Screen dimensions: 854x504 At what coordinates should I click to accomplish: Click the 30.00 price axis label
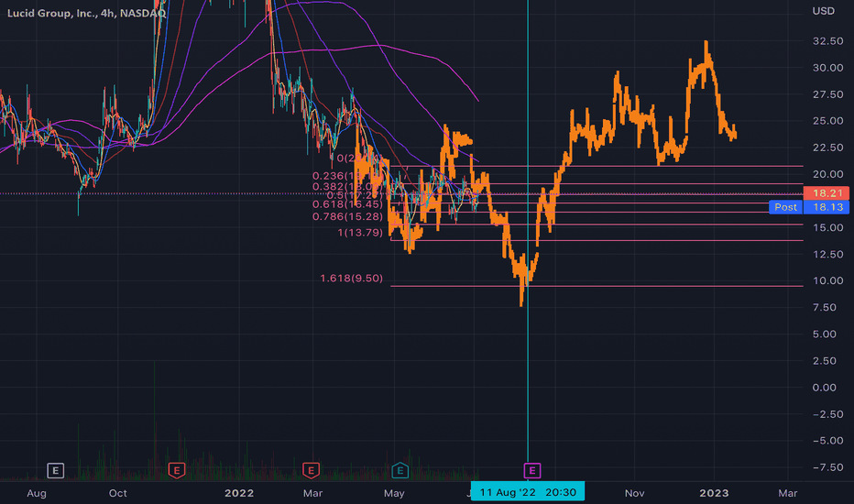pos(827,68)
